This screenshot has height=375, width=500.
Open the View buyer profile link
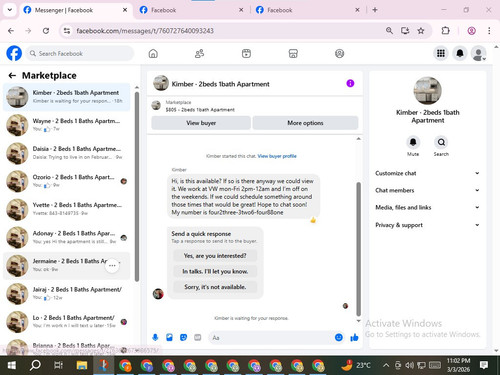coord(277,156)
